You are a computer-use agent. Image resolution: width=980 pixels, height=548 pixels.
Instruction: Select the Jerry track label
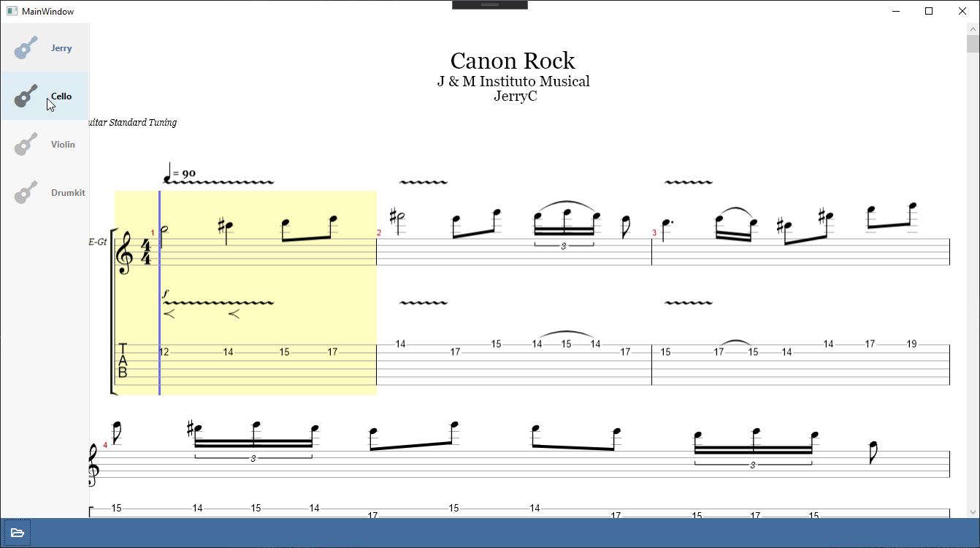(61, 48)
